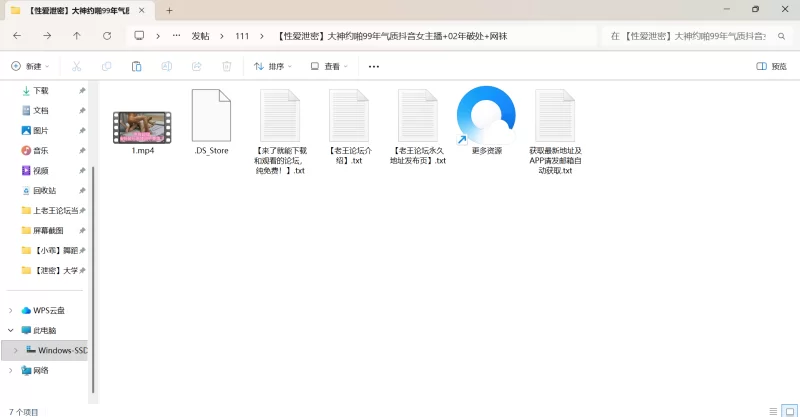Select WPS云盘 in the navigation pane
800x417 pixels.
tap(48, 310)
